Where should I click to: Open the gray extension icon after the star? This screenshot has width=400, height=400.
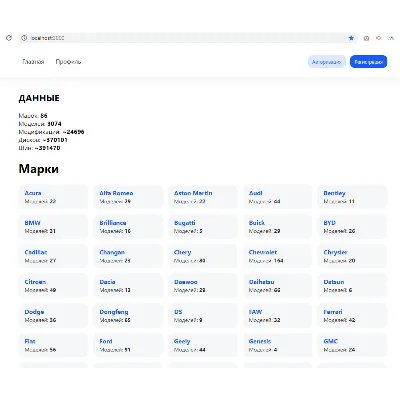(x=366, y=38)
